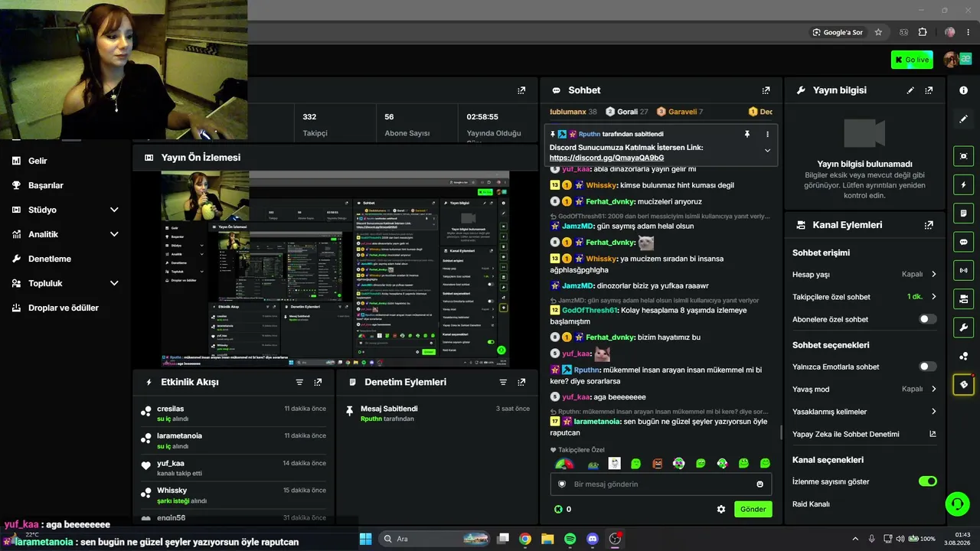This screenshot has width=980, height=551.
Task: Click the pencil edit icon in right sidebar
Action: point(963,119)
